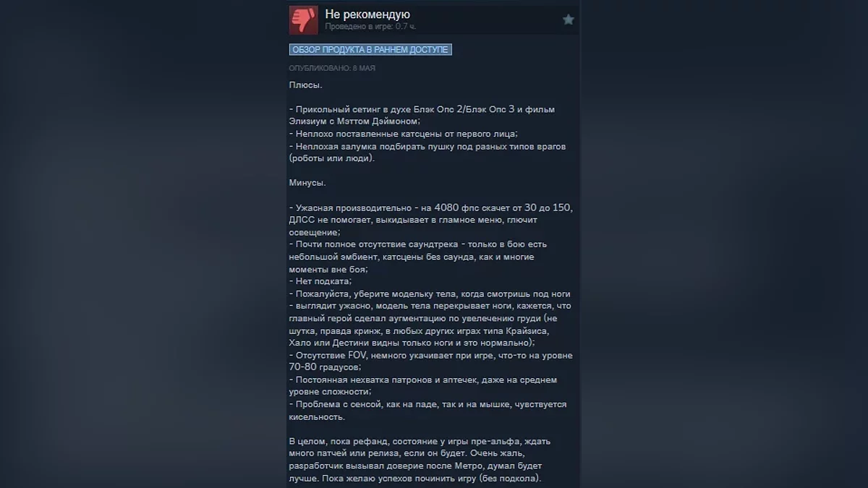Screen dimensions: 868x488
Task: Click the 'ОБЗОР ПРОДУКТА В РАННЕМ ДОСТУПЕ' badge
Action: tap(370, 49)
